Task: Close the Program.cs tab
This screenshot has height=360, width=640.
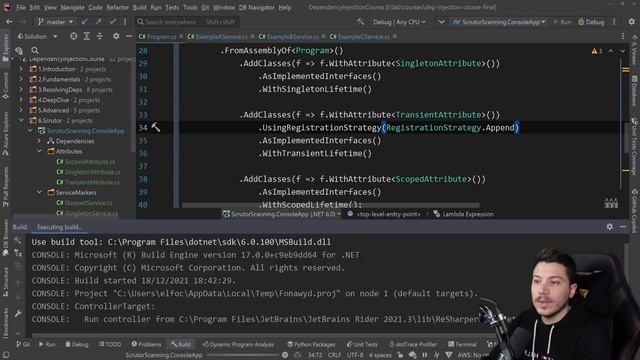Action: tap(181, 36)
